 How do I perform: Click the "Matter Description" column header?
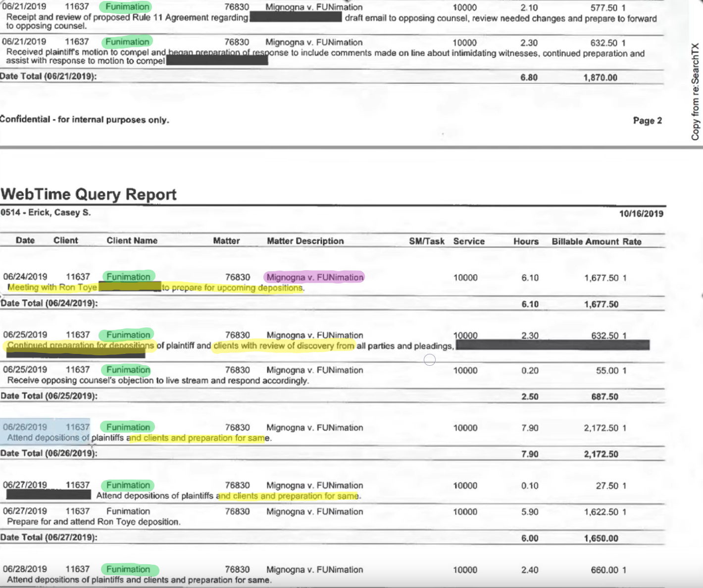(305, 241)
